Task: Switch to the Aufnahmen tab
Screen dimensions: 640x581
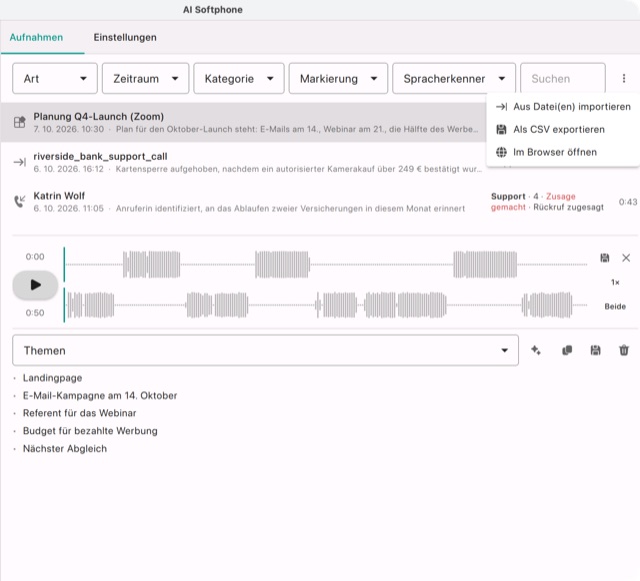Action: pyautogui.click(x=36, y=37)
